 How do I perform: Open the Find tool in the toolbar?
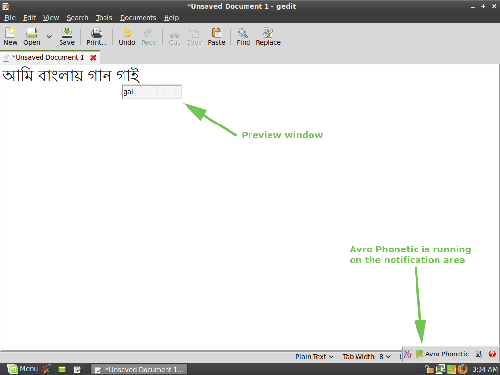point(243,36)
